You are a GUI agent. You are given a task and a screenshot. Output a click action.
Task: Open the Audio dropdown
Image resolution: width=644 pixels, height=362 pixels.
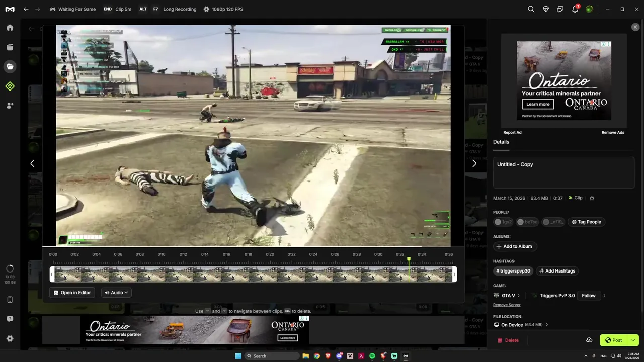(x=116, y=293)
